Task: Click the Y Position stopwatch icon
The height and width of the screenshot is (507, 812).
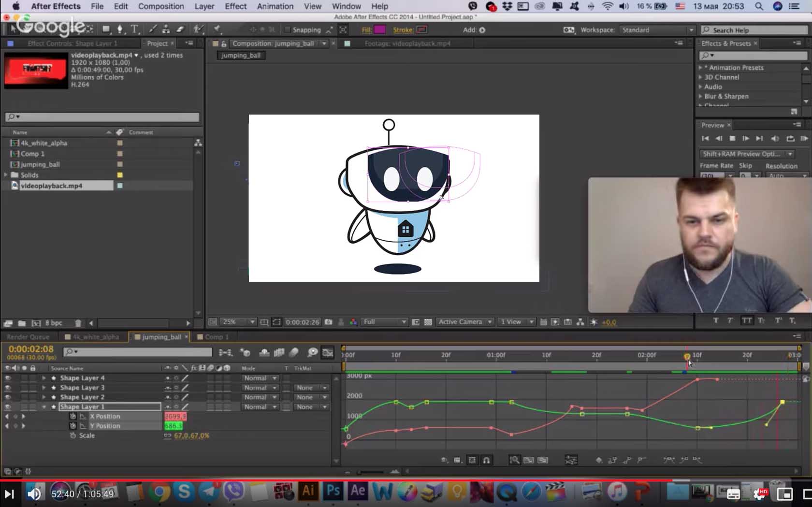Action: click(x=73, y=426)
